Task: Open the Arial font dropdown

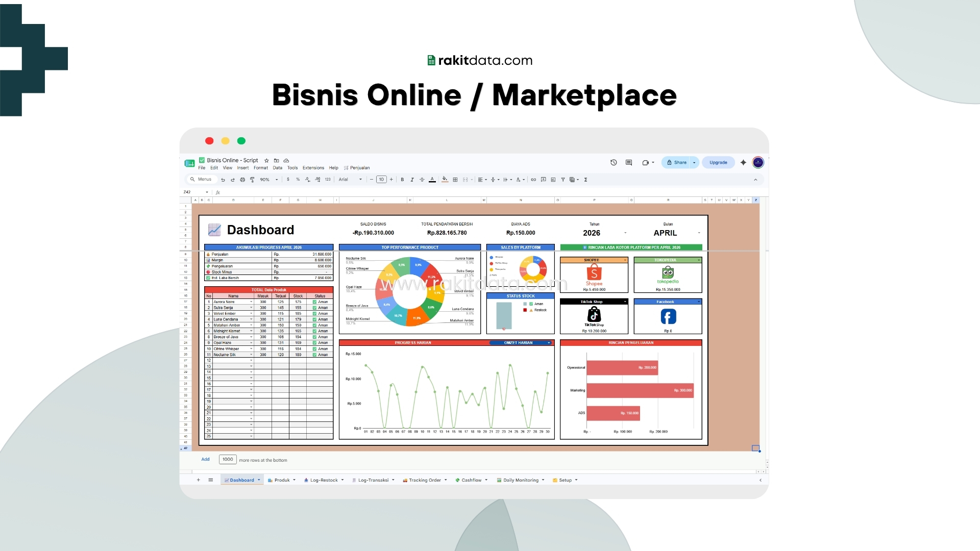Action: coord(350,180)
